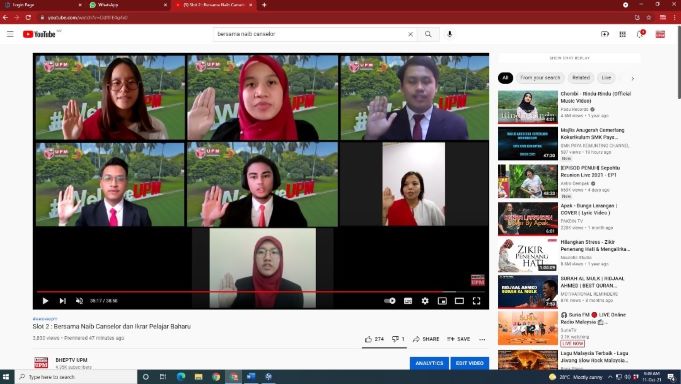Open the Zikir Penenang Hati thumbnail
This screenshot has width=681, height=384.
coord(528,255)
